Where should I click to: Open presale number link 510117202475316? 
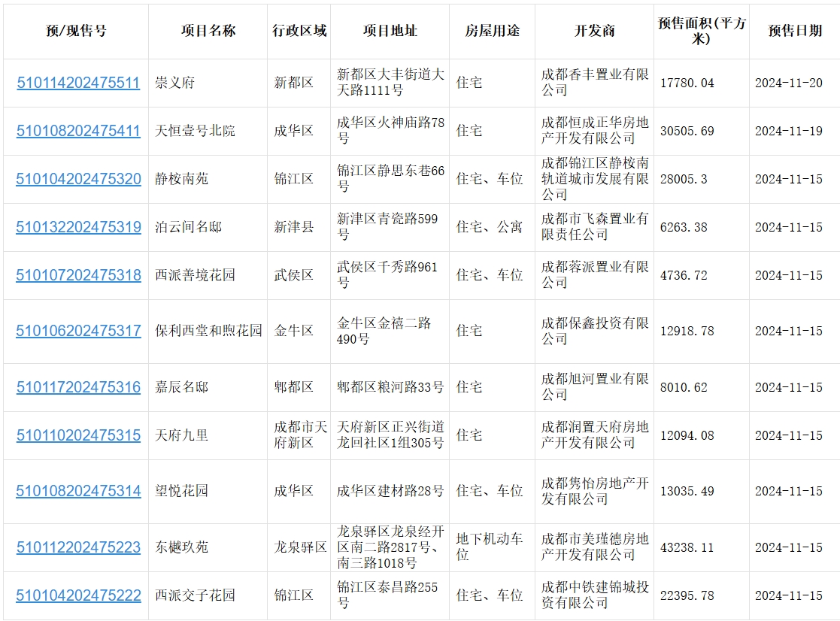tap(78, 388)
